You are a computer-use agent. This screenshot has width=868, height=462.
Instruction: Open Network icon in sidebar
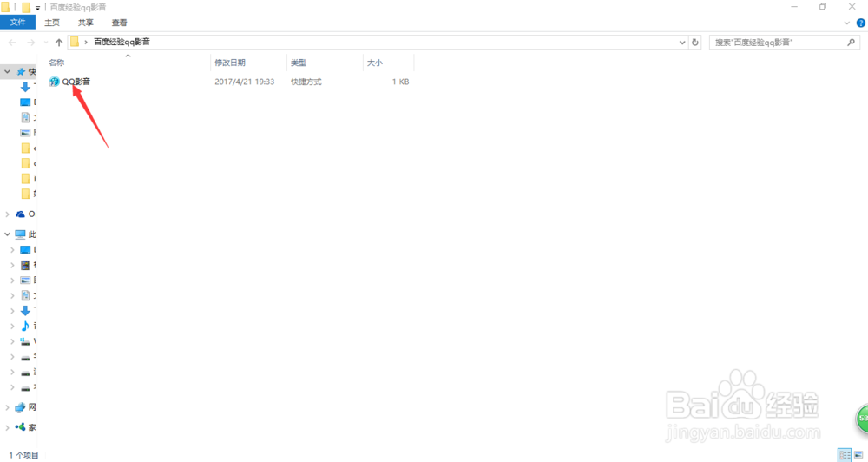[21, 407]
